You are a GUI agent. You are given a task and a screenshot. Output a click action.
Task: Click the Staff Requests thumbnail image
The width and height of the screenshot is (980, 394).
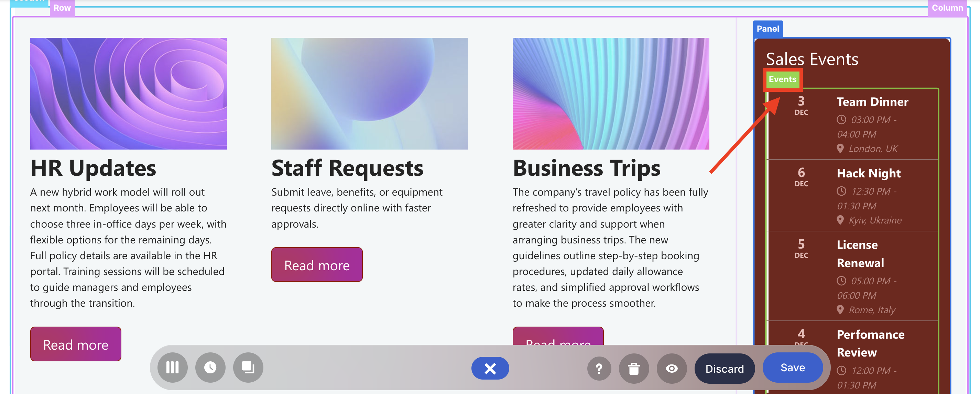coord(369,94)
